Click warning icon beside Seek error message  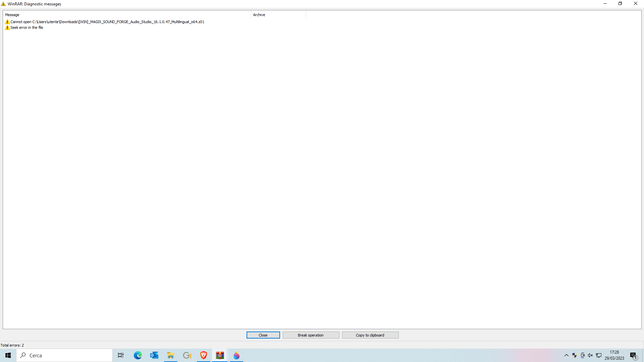(7, 27)
